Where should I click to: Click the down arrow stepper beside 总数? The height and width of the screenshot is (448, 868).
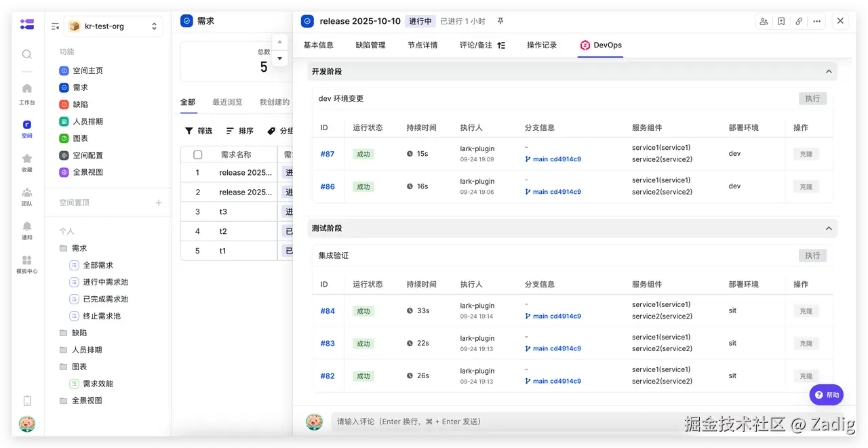click(x=280, y=59)
